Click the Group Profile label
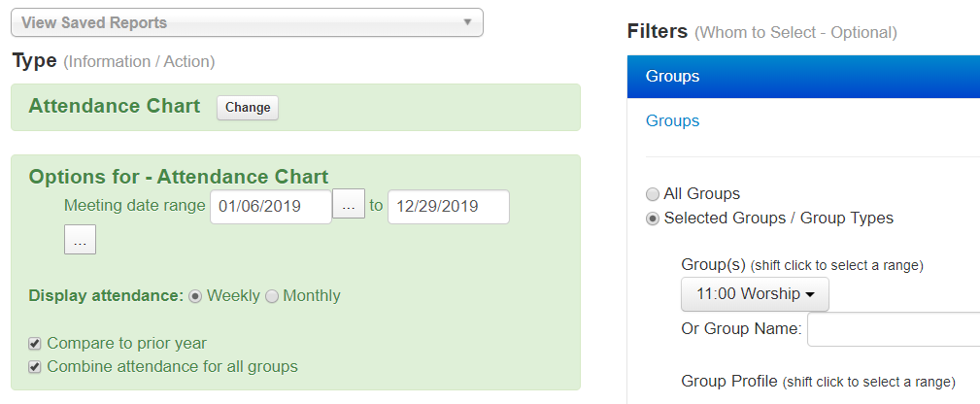Viewport: 980px width, 404px height. coord(729,381)
